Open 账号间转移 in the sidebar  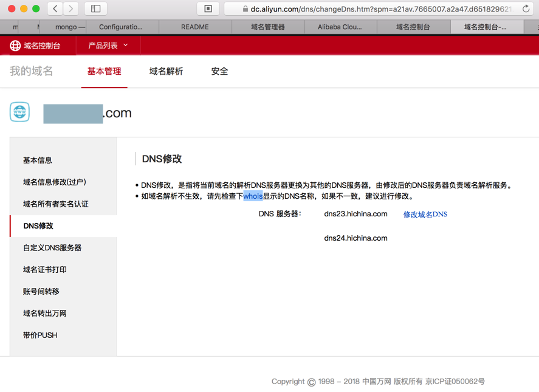[63, 292]
